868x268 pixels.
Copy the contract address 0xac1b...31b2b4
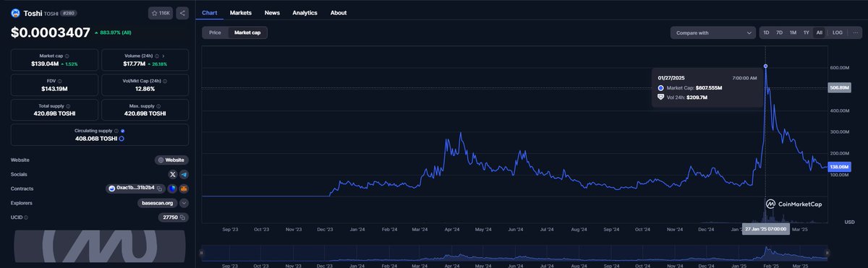[160, 189]
